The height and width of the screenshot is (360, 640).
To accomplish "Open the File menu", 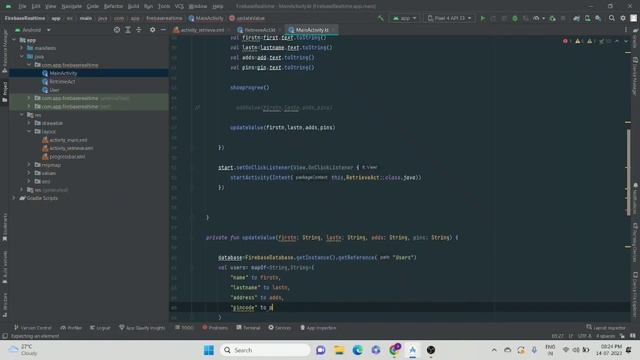I will click(x=22, y=7).
